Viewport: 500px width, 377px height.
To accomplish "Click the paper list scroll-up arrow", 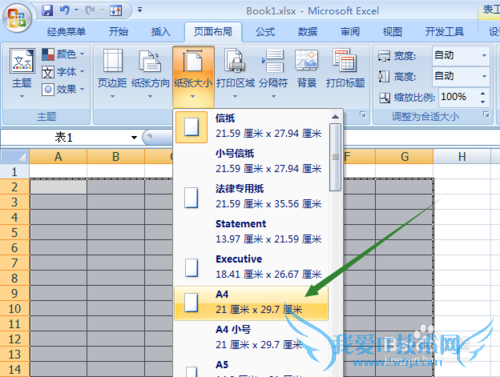I will pyautogui.click(x=335, y=117).
